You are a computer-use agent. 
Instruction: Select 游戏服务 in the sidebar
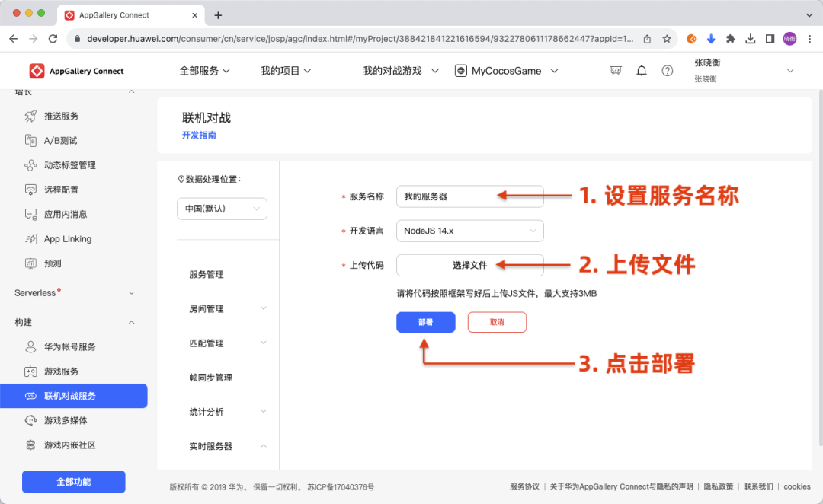pos(62,372)
